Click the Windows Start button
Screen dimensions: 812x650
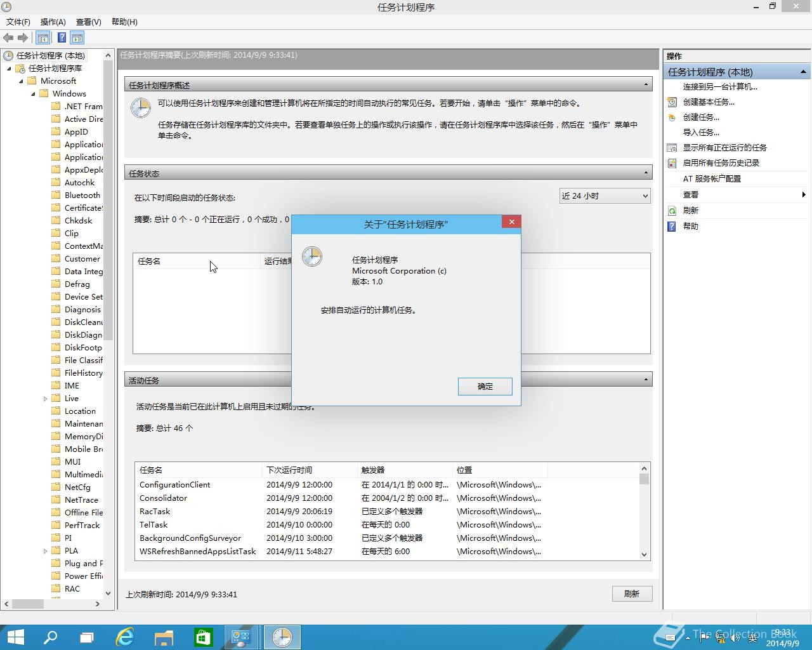(x=15, y=637)
